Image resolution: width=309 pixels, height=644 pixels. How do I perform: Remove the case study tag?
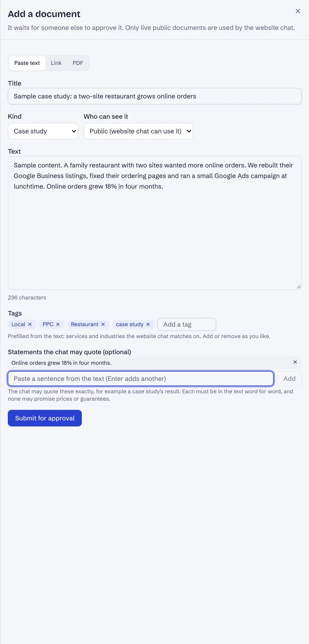[148, 324]
